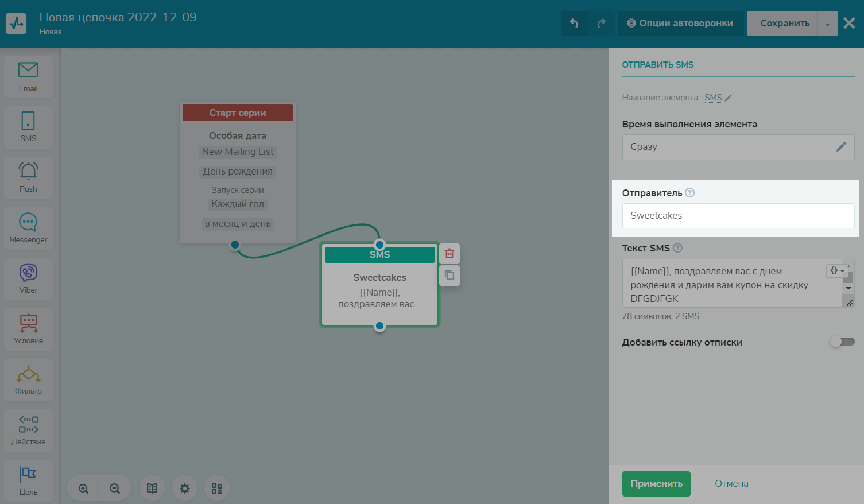Edit execution time with pencil icon
This screenshot has height=504, width=864.
pyautogui.click(x=841, y=147)
